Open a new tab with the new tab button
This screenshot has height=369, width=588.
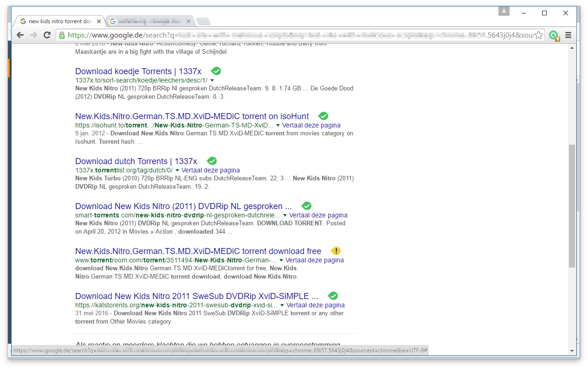(x=203, y=21)
